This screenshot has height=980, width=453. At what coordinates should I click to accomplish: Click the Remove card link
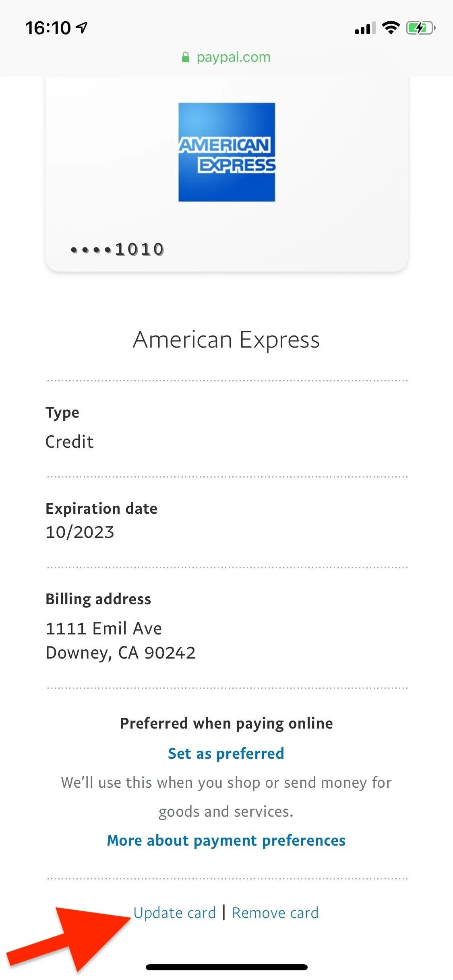[x=275, y=913]
